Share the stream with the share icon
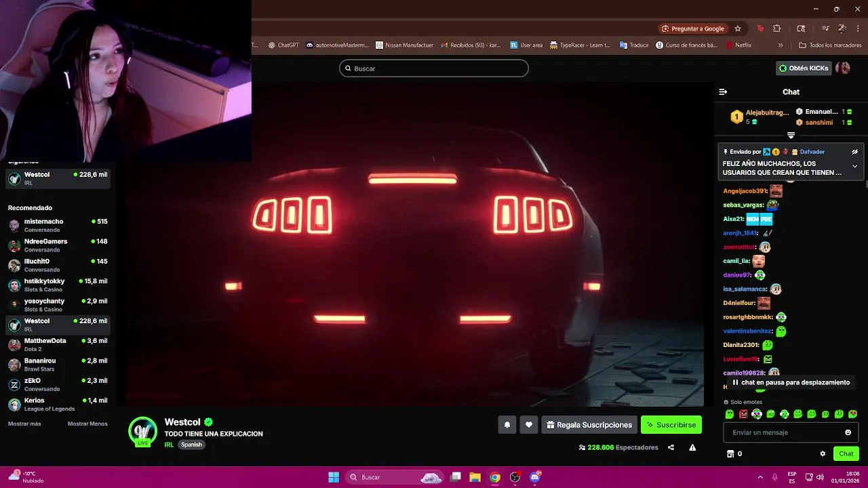This screenshot has height=488, width=868. click(x=671, y=447)
